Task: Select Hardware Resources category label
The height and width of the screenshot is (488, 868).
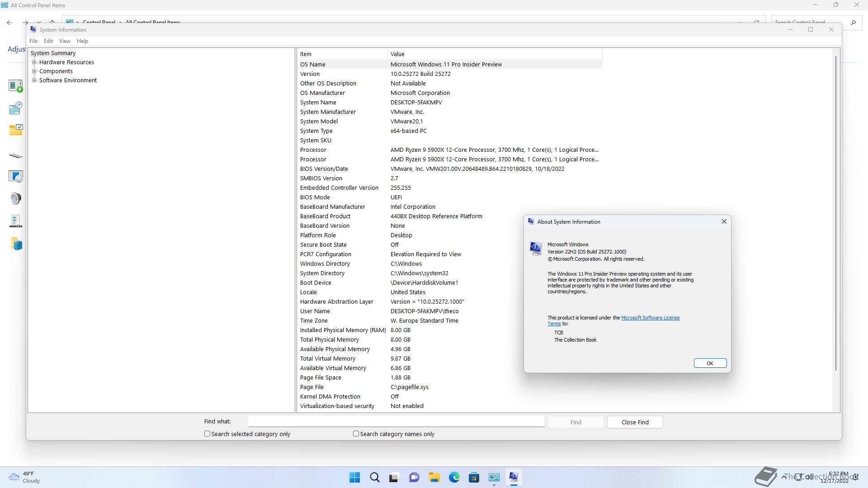Action: pos(66,62)
